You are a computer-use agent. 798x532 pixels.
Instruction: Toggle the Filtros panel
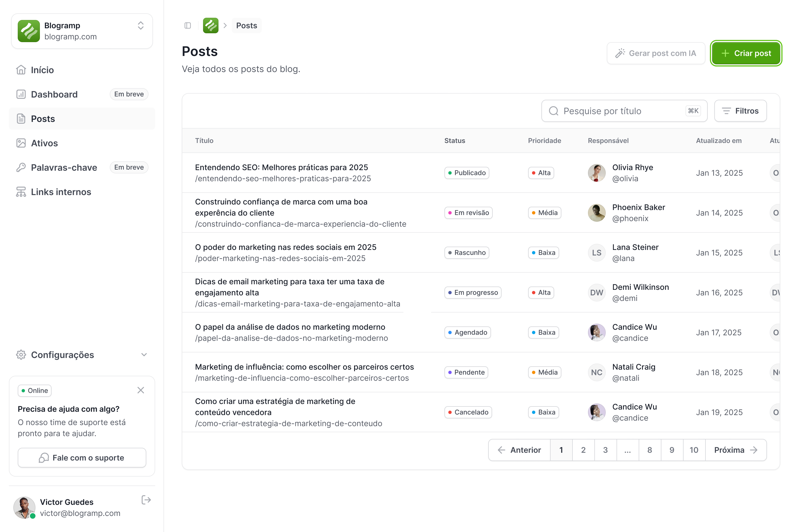coord(740,111)
